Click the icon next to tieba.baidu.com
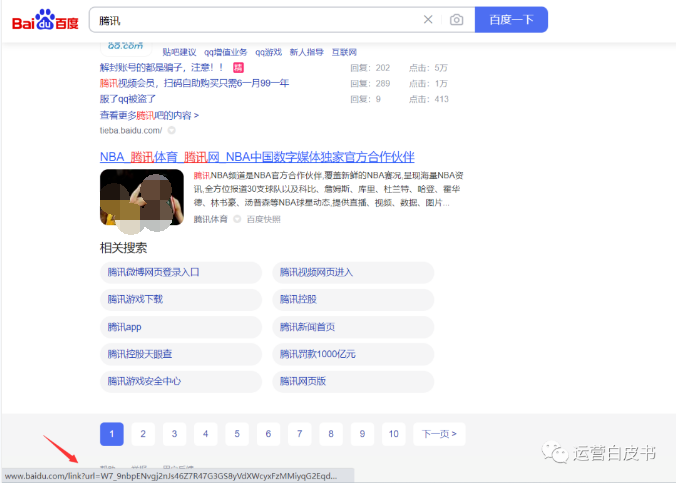 coord(172,130)
